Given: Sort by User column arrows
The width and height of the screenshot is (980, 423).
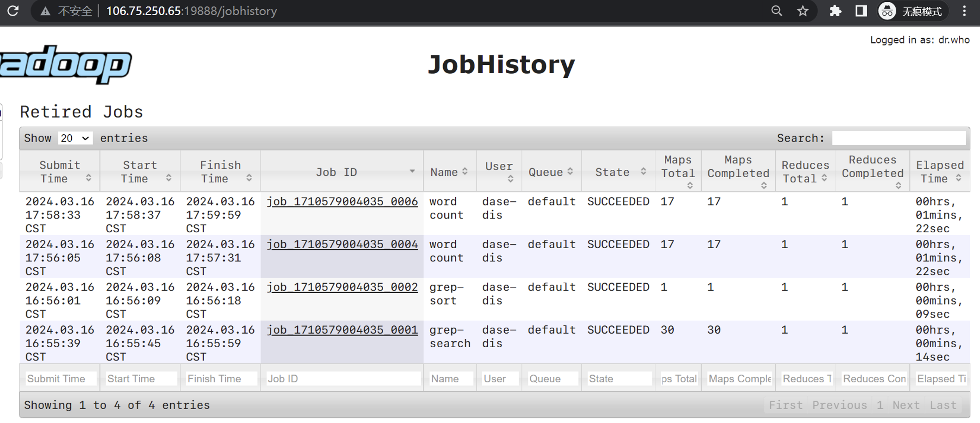Looking at the screenshot, I should pos(510,179).
